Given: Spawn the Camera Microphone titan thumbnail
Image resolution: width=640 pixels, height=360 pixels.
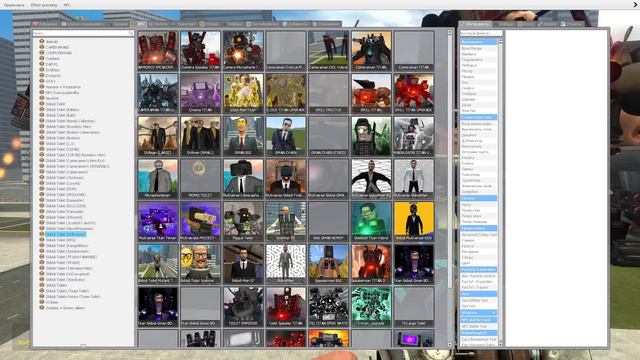Looking at the screenshot, I should [x=243, y=51].
